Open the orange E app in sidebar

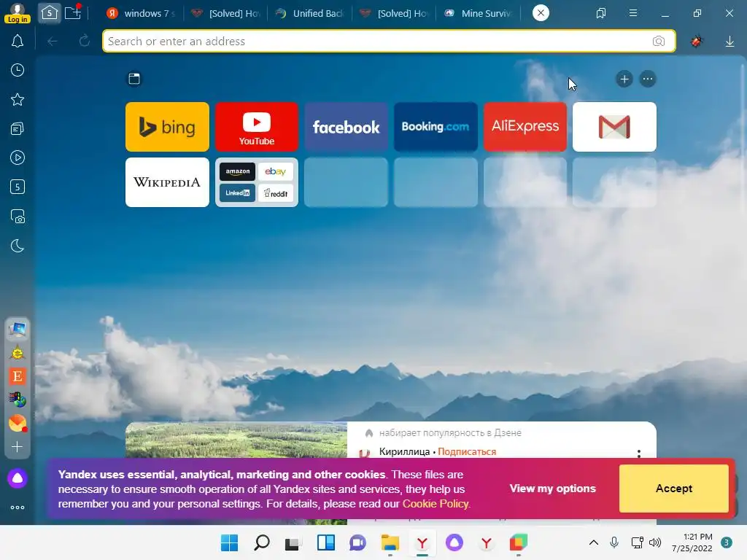[18, 376]
